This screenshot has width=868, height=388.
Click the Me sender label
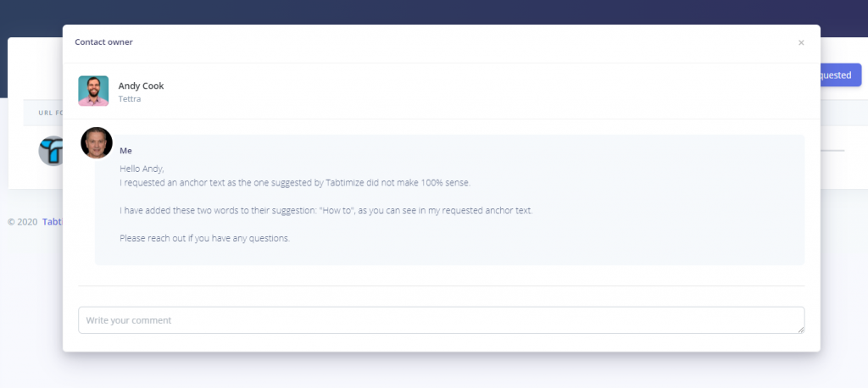pyautogui.click(x=125, y=151)
